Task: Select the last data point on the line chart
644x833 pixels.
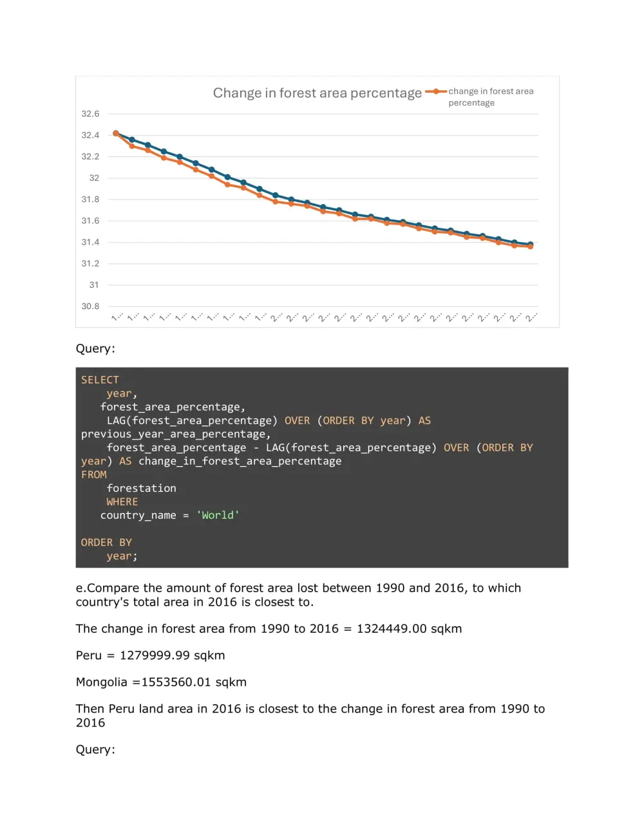Action: [531, 245]
